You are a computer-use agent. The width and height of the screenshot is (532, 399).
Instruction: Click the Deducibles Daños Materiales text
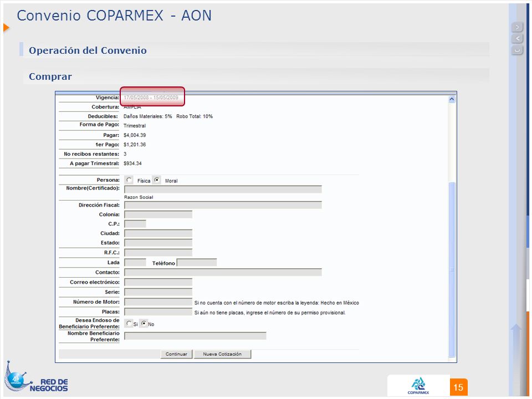pos(147,116)
